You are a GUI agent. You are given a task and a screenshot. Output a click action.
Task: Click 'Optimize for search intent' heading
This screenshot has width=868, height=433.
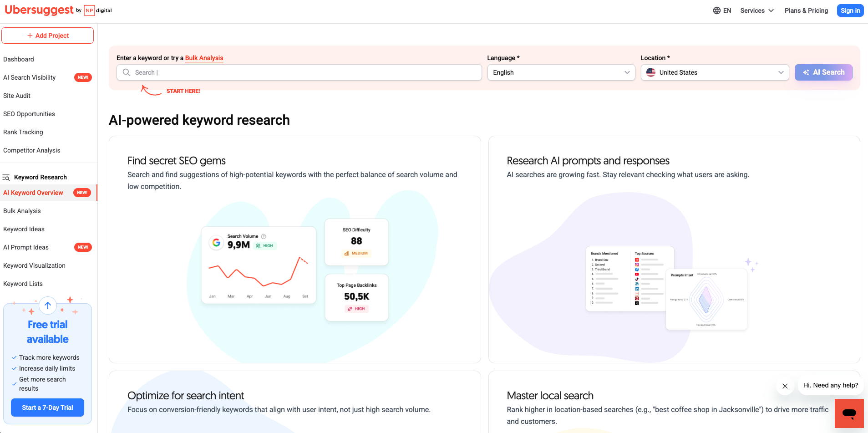pyautogui.click(x=186, y=396)
